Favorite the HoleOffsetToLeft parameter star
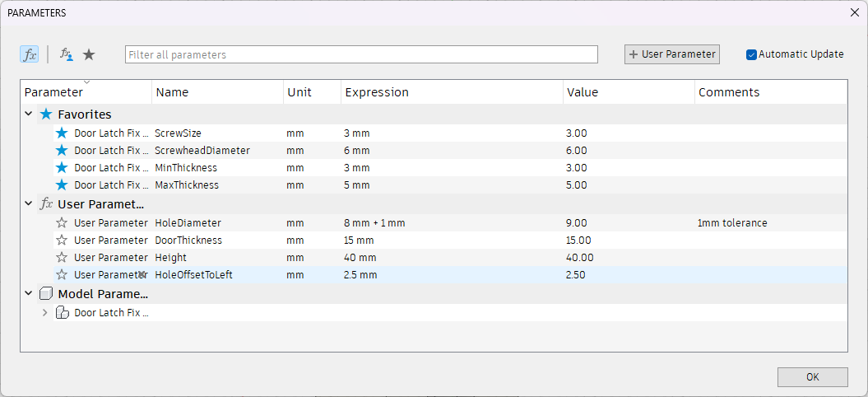 point(62,274)
